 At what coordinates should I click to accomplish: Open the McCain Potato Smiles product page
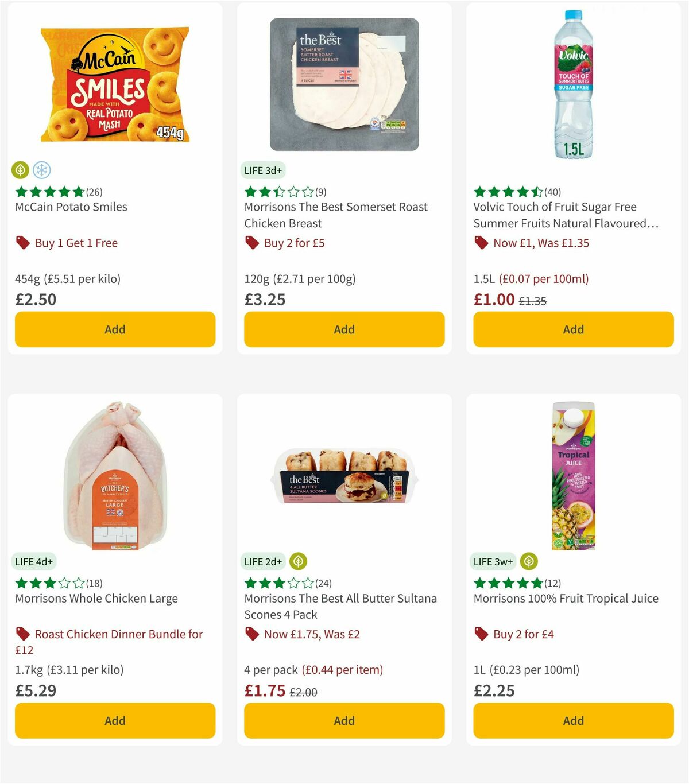pos(70,207)
